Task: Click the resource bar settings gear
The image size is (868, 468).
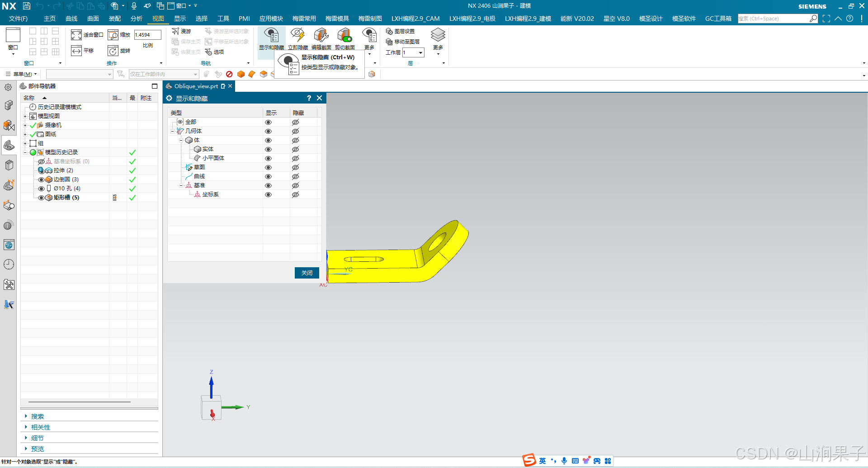Action: pos(8,87)
